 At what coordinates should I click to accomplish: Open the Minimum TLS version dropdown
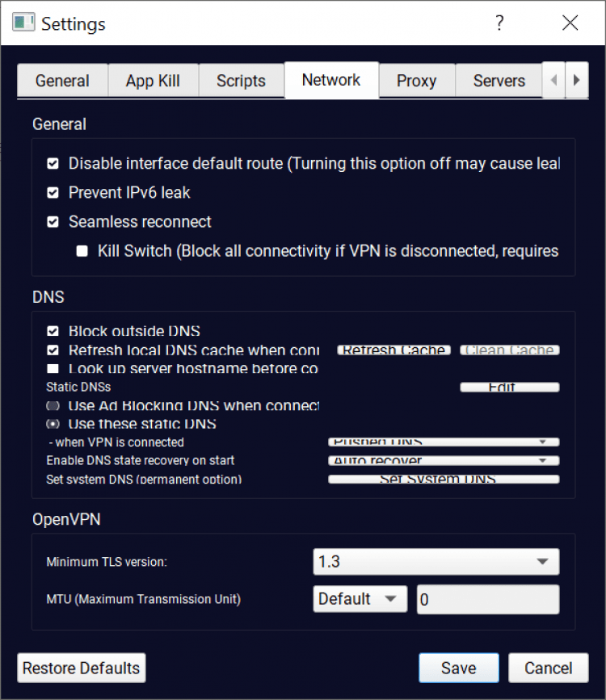click(436, 562)
